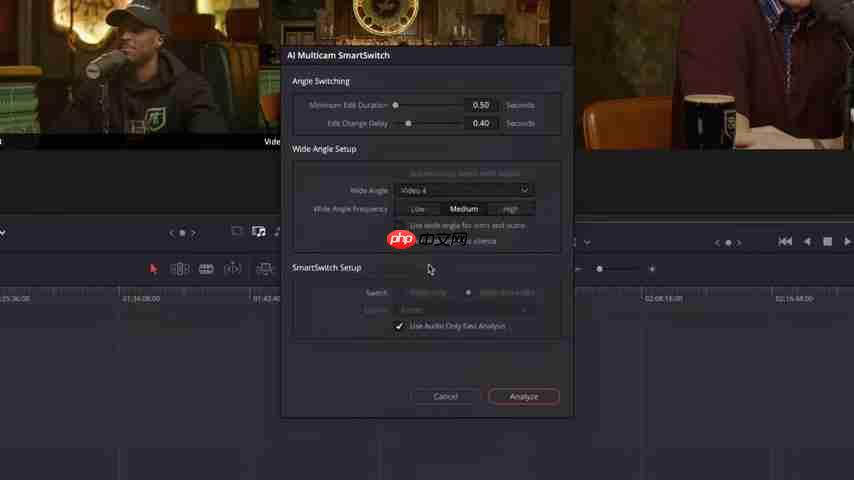
Task: Open the chevron dropdown right of the dialog
Action: (x=587, y=242)
